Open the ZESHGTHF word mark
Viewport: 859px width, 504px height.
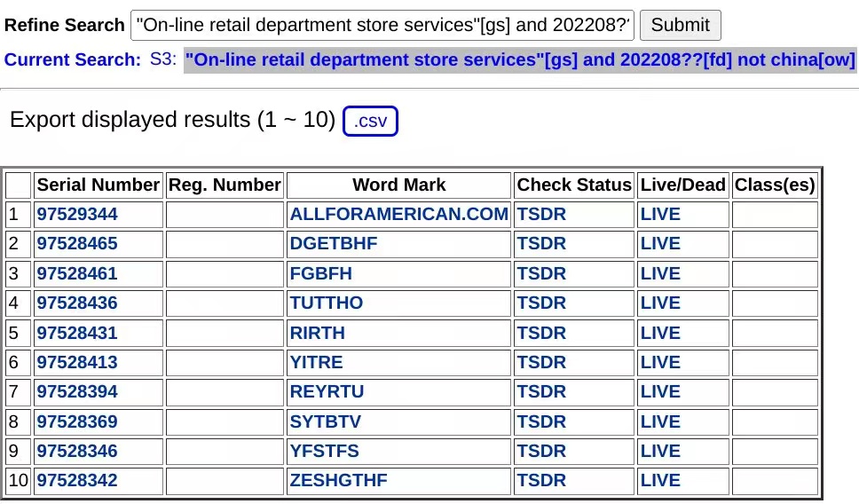[338, 480]
